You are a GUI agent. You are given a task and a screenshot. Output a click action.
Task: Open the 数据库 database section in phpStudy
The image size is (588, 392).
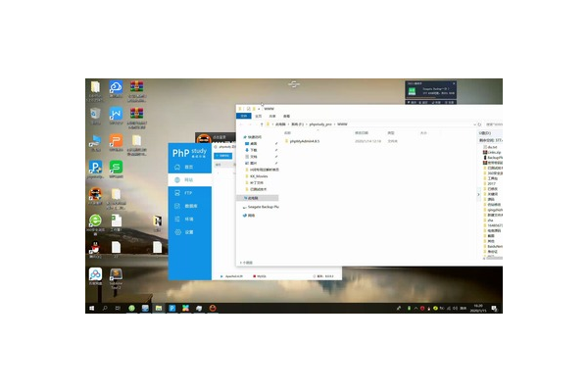(x=189, y=206)
